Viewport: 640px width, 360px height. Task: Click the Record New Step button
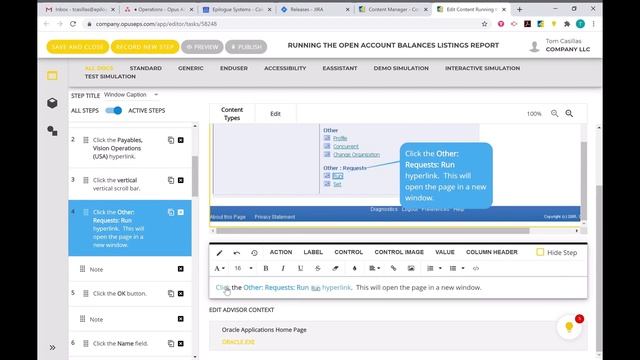click(x=145, y=47)
